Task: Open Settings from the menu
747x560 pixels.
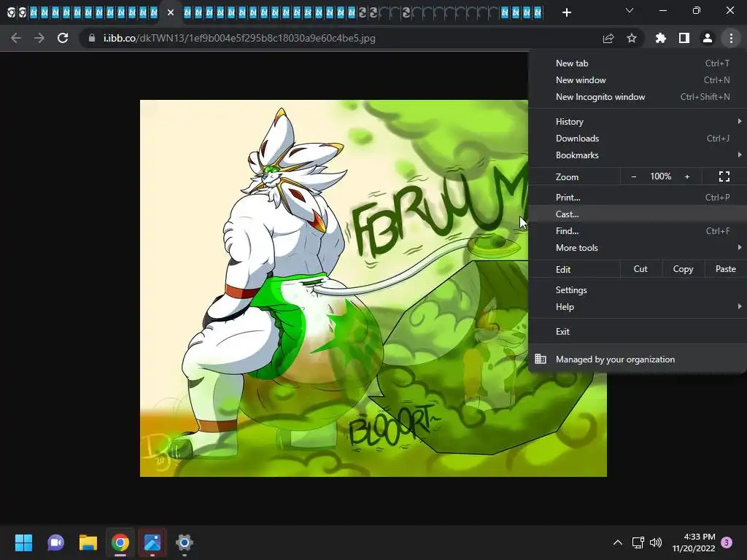Action: (x=638, y=290)
